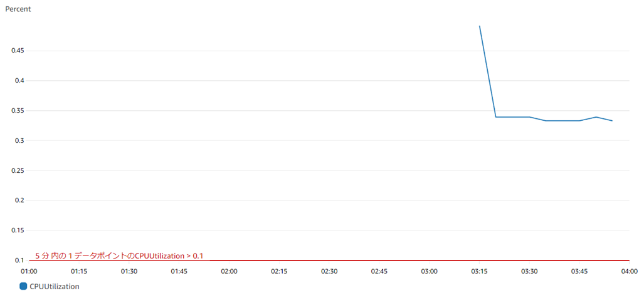
Task: Click the 02:30 x-axis time label
Action: point(329,272)
